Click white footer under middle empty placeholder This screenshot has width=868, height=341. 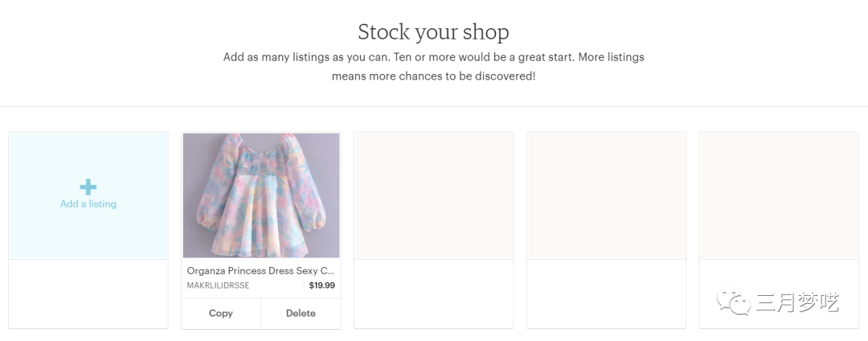607,294
